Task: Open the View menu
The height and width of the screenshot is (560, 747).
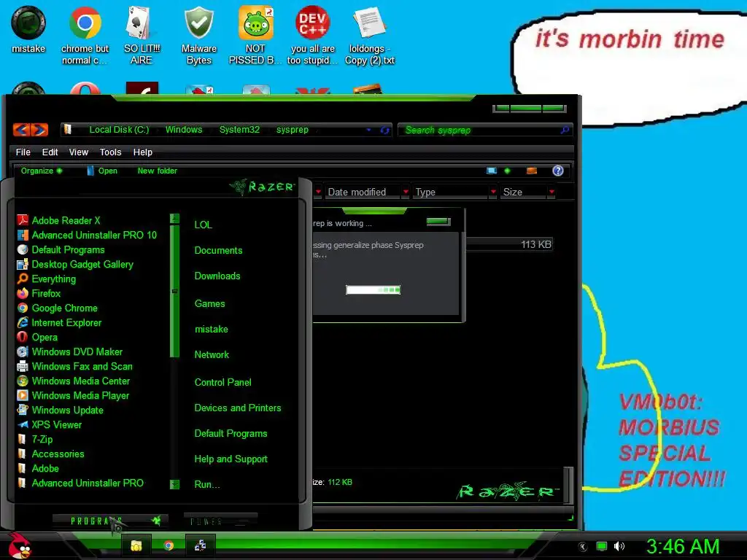Action: pos(78,152)
